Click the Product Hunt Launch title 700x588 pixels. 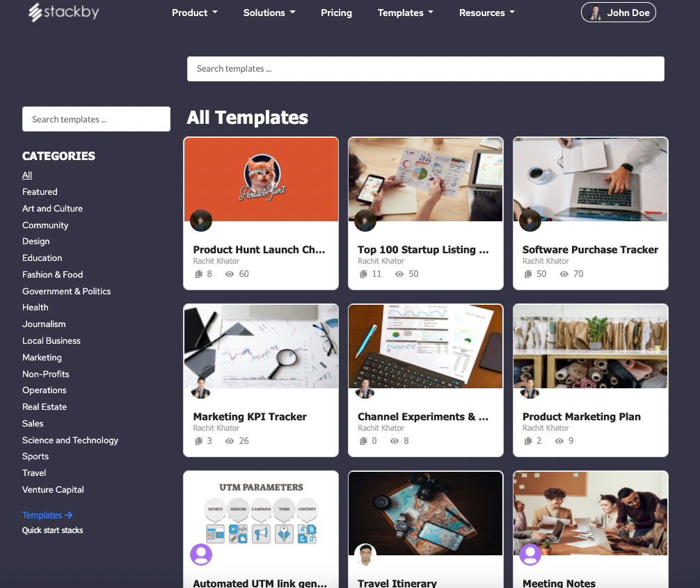(x=259, y=250)
